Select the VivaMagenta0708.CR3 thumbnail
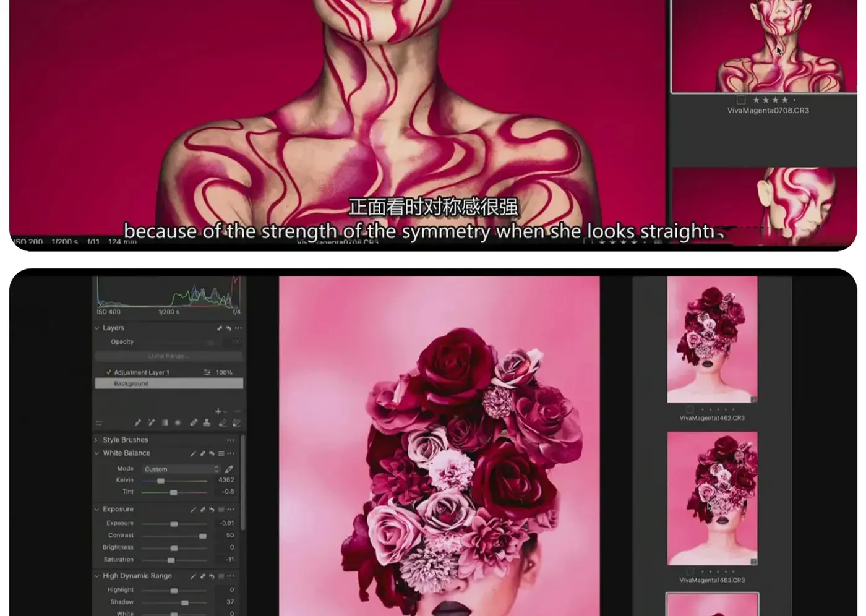Image resolution: width=866 pixels, height=616 pixels. tap(765, 46)
